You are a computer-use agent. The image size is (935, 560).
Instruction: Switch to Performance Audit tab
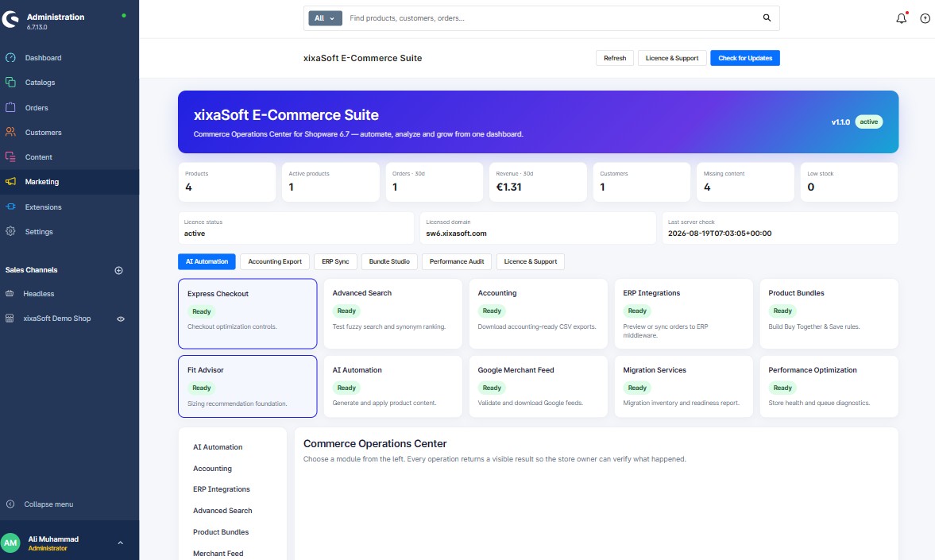point(457,261)
